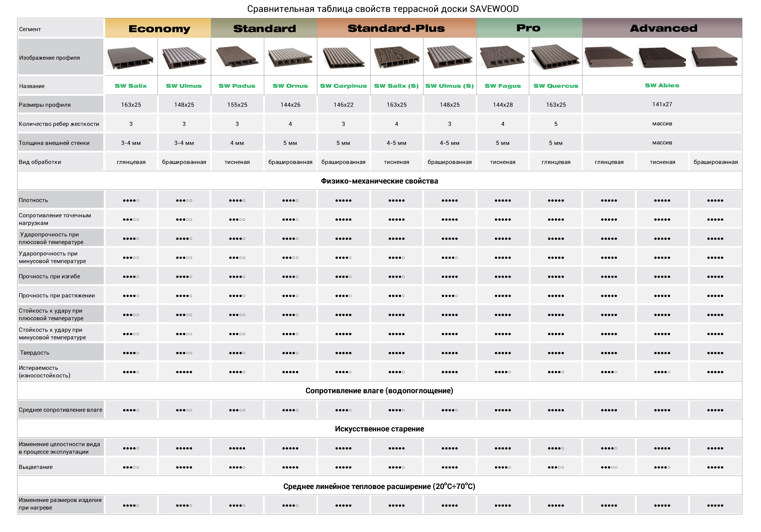Click the 'Прочность при изгибе' row label
Viewport: 761px width, 532px height.
pos(49,276)
